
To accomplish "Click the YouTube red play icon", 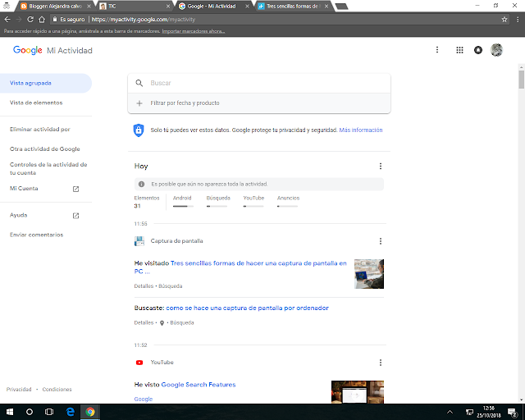I will (139, 363).
